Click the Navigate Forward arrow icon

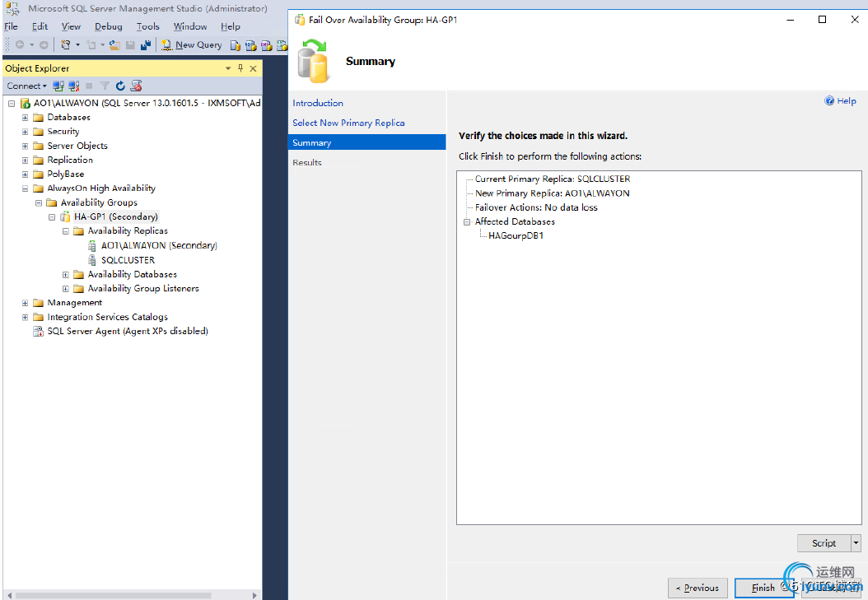coord(44,44)
